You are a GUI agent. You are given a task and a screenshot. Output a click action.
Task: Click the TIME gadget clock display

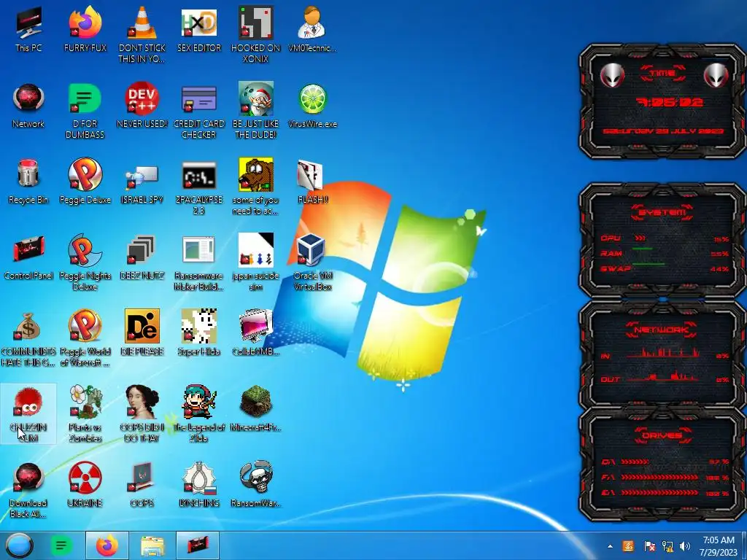click(x=670, y=102)
